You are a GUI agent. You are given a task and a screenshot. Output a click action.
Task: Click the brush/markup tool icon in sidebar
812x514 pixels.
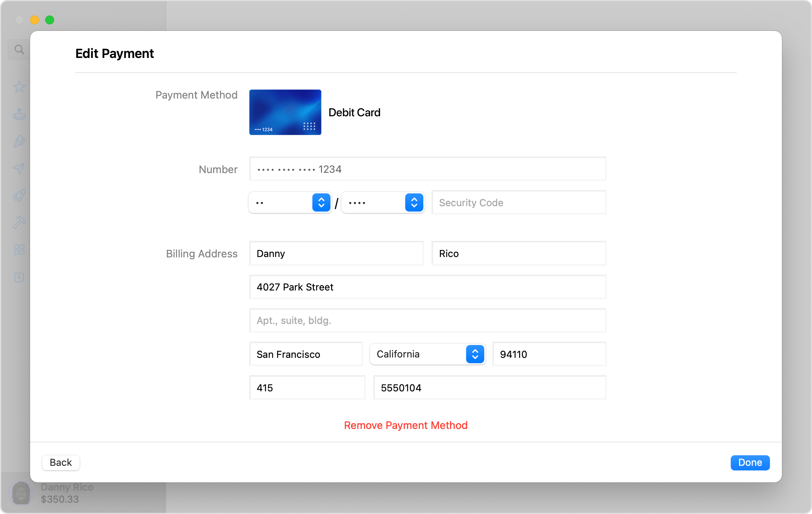[19, 141]
